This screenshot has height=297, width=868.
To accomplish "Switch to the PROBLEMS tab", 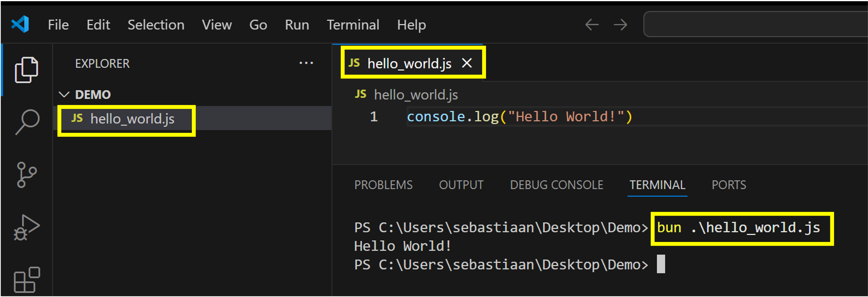I will pos(384,185).
